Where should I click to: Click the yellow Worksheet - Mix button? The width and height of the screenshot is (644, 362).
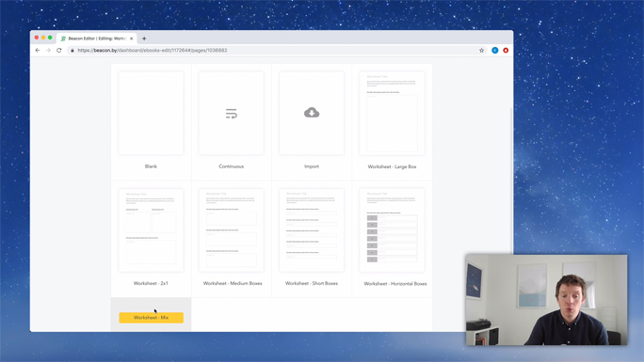152,318
